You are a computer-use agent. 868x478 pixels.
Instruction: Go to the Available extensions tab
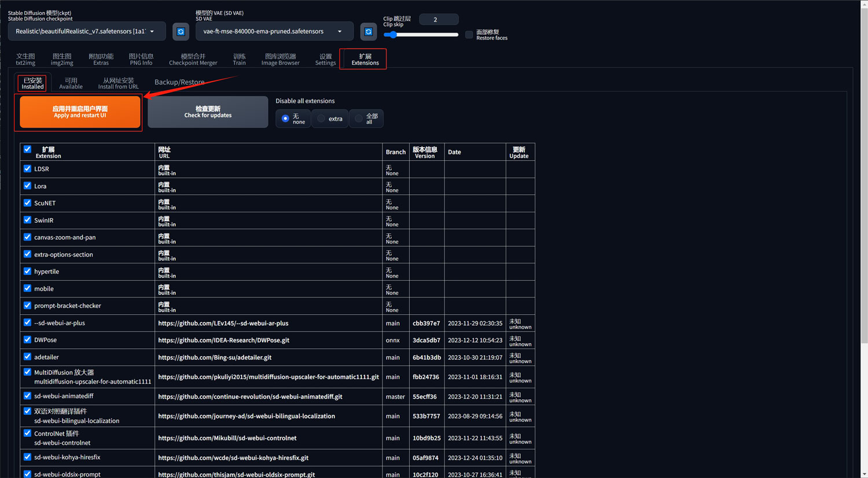pyautogui.click(x=71, y=83)
